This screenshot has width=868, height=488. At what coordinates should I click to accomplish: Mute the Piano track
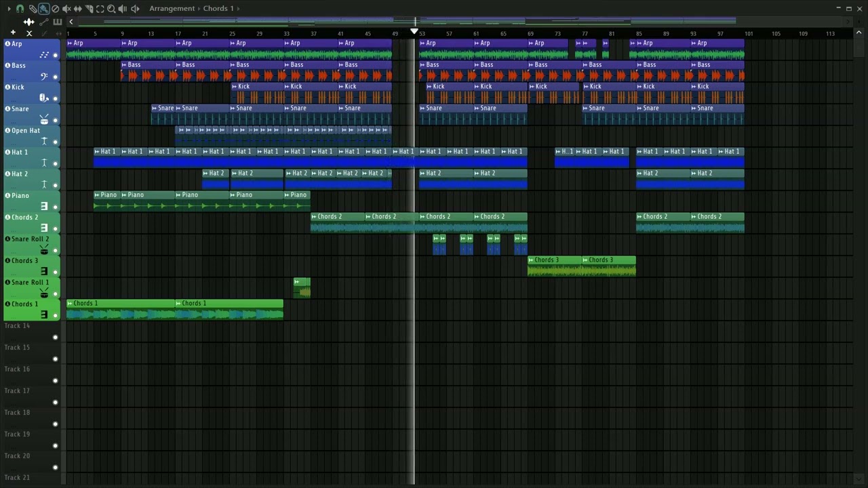coord(56,207)
